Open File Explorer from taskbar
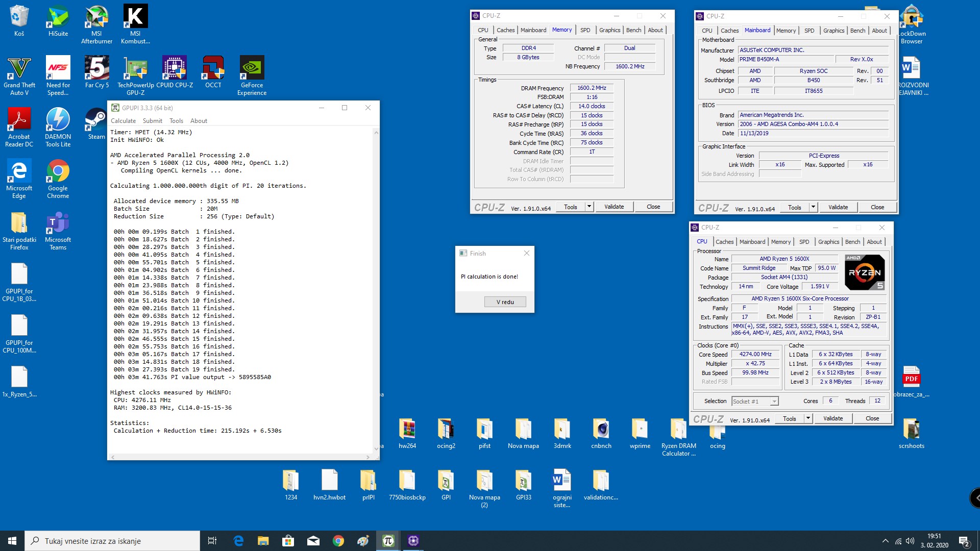Screen dimensions: 980x551 tap(263, 541)
